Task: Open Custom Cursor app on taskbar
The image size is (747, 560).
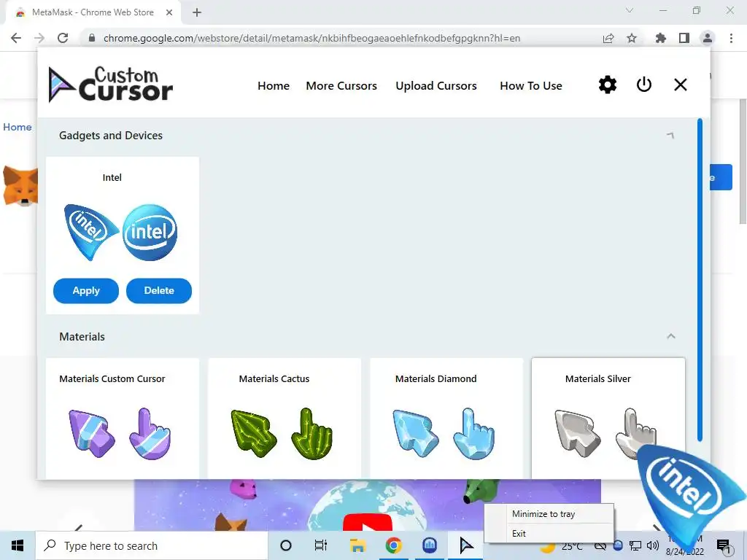Action: 466,545
